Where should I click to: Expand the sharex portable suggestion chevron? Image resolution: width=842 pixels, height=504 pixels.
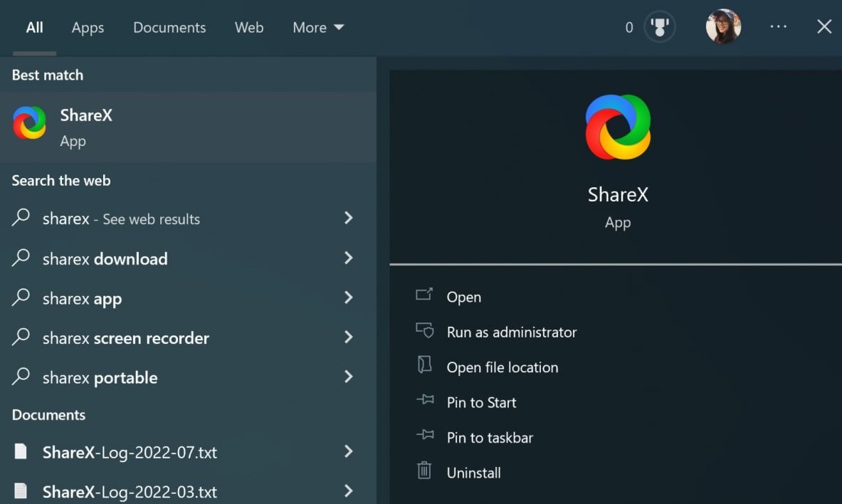[x=348, y=377]
